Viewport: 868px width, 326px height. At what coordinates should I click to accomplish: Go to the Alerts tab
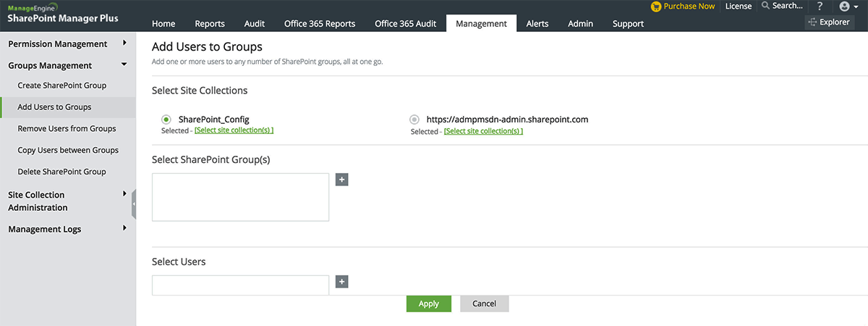537,23
